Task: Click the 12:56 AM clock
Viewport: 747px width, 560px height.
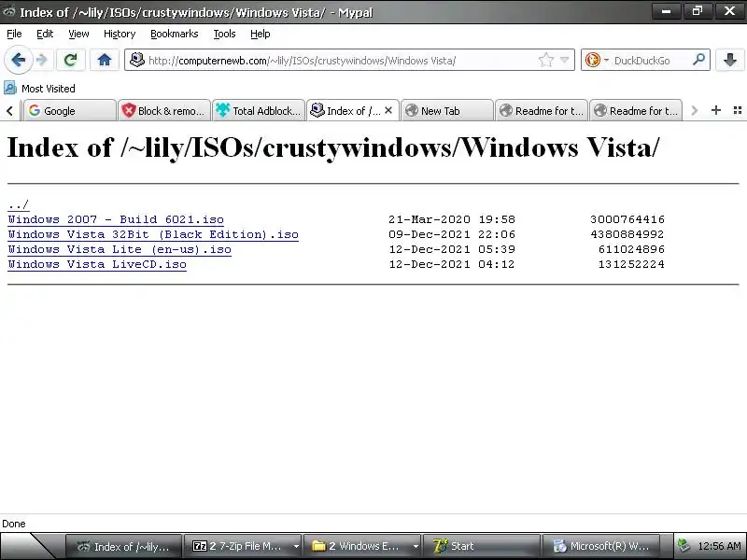Action: point(719,546)
